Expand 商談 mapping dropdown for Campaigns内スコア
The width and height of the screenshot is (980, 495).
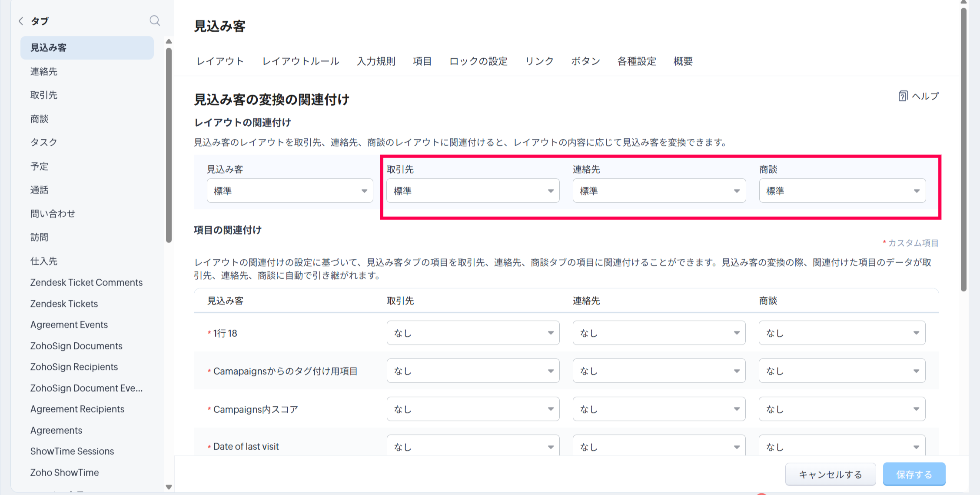[842, 409]
